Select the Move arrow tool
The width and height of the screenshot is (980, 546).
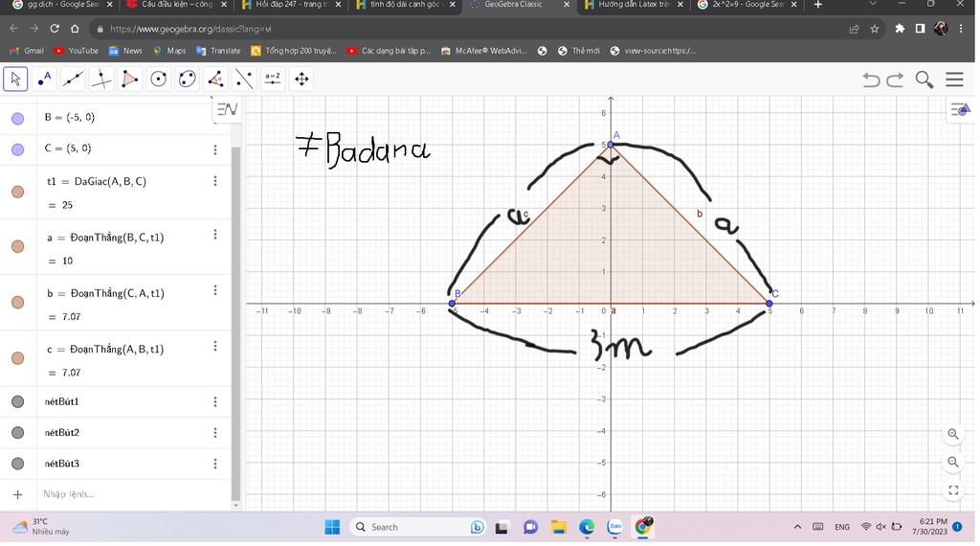tap(15, 80)
